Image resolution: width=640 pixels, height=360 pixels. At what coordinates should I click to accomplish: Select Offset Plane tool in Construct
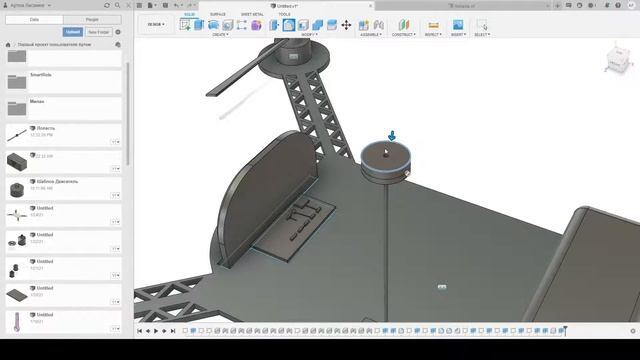[404, 25]
